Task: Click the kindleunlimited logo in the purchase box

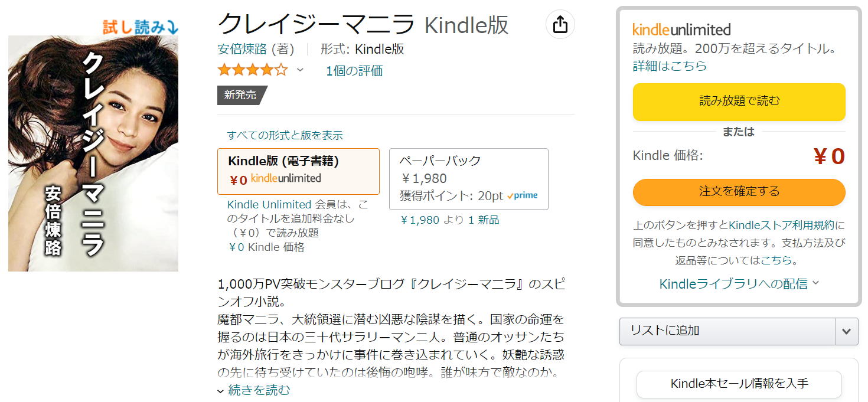Action: pyautogui.click(x=681, y=30)
